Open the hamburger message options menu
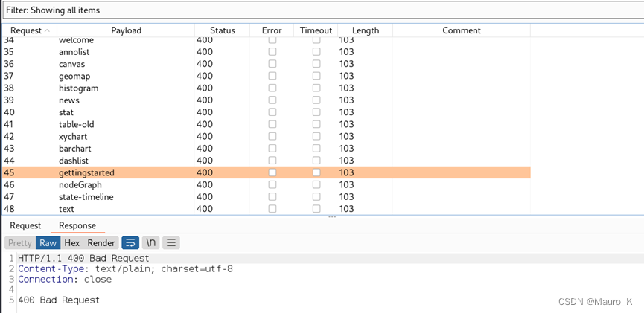Screen dimensions: 644x313 point(171,243)
